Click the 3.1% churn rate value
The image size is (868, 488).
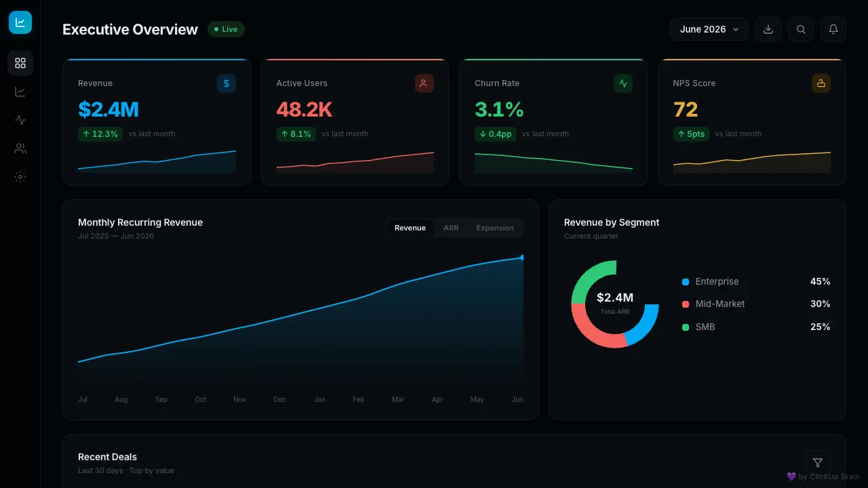coord(499,109)
